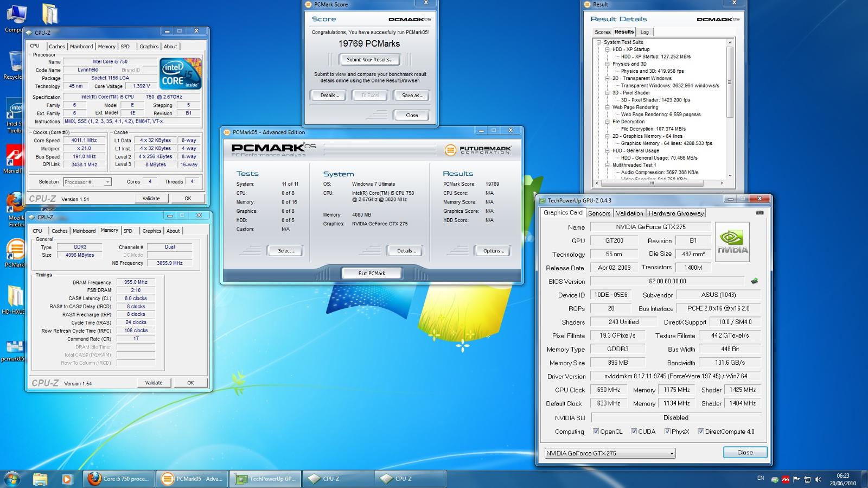Click the GPU-Z BIOS save chip icon
This screenshot has width=868, height=488.
(x=754, y=281)
